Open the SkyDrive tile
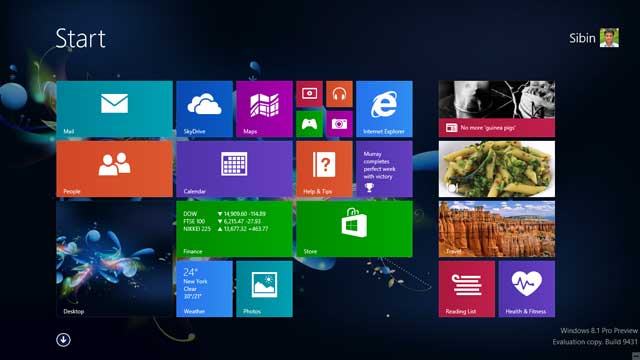 [204, 109]
